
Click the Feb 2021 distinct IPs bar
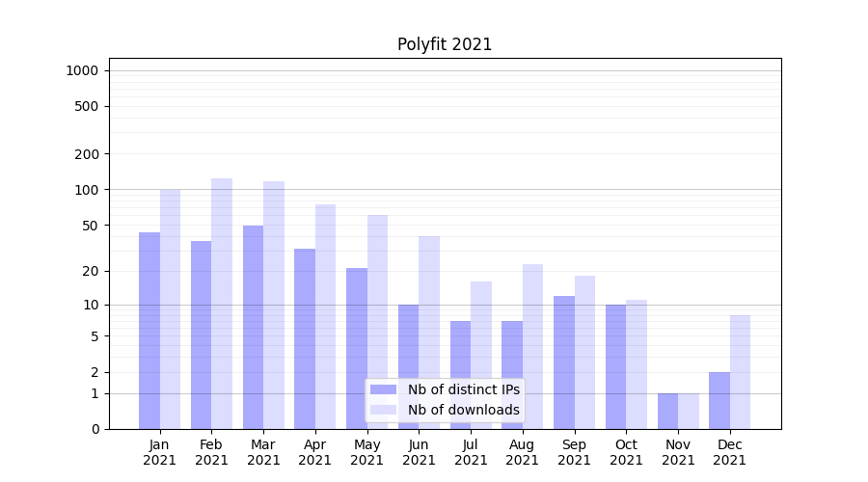coord(201,335)
